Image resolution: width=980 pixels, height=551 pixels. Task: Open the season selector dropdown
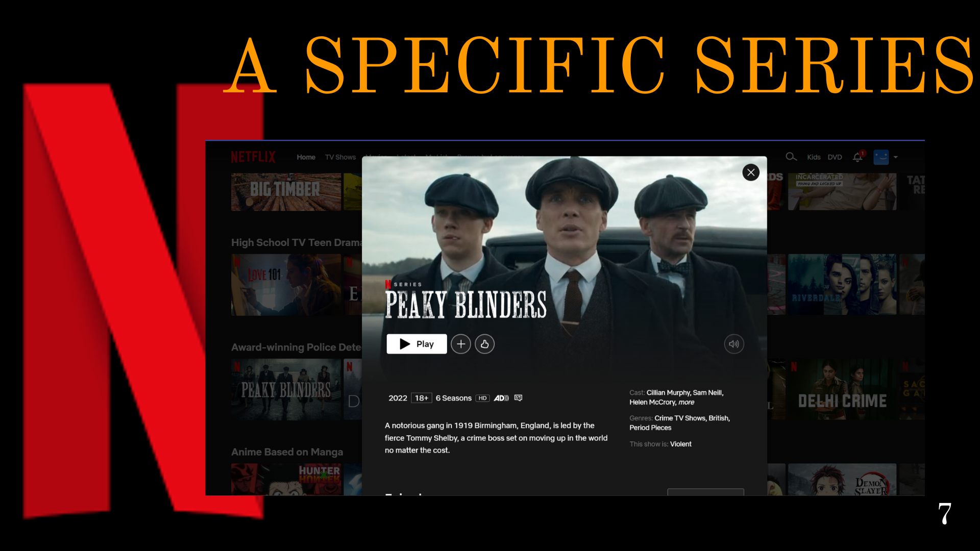705,492
